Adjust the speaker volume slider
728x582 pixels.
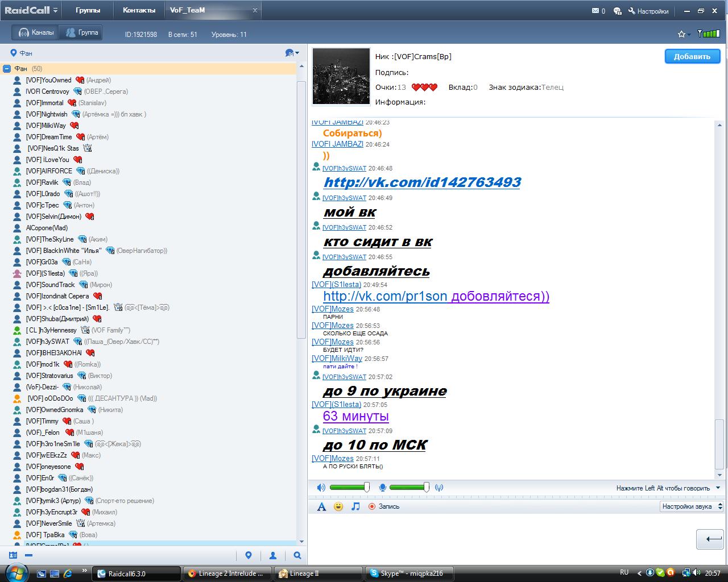[x=350, y=487]
